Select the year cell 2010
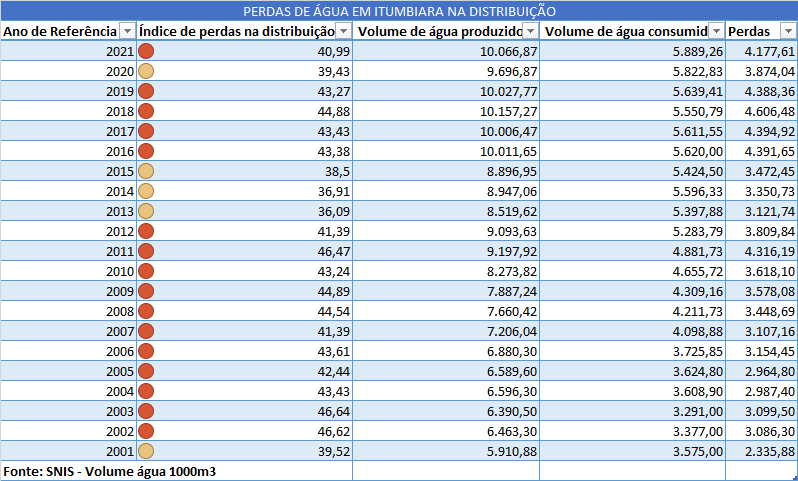 (69, 271)
